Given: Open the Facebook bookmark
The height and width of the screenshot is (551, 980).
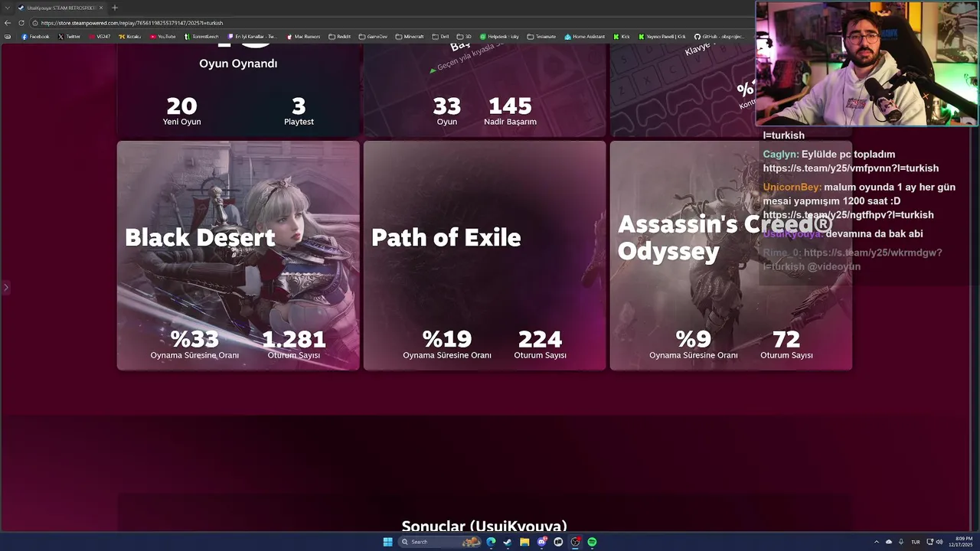Looking at the screenshot, I should (35, 37).
